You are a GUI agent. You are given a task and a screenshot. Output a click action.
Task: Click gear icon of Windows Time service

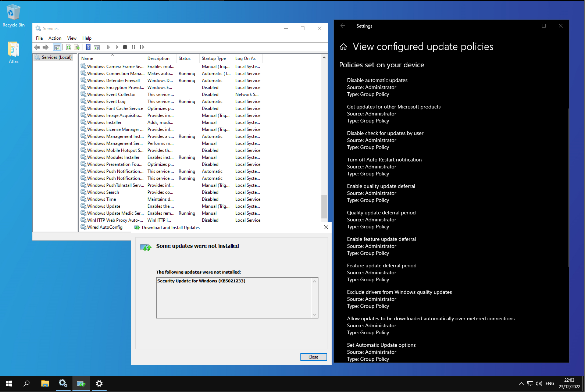tap(83, 199)
